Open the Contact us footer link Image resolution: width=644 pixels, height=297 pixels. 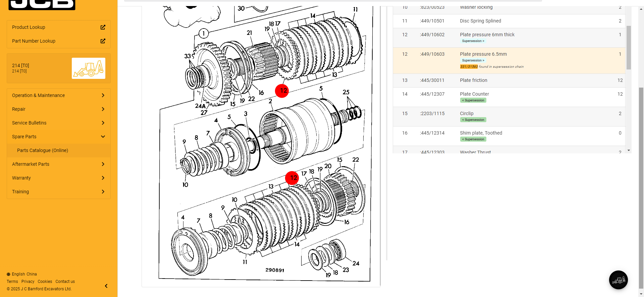65,282
